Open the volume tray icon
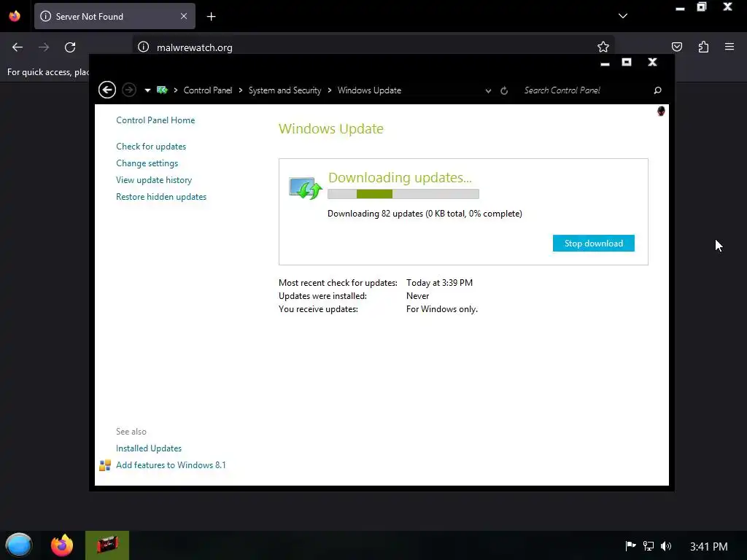This screenshot has width=747, height=560. tap(666, 546)
